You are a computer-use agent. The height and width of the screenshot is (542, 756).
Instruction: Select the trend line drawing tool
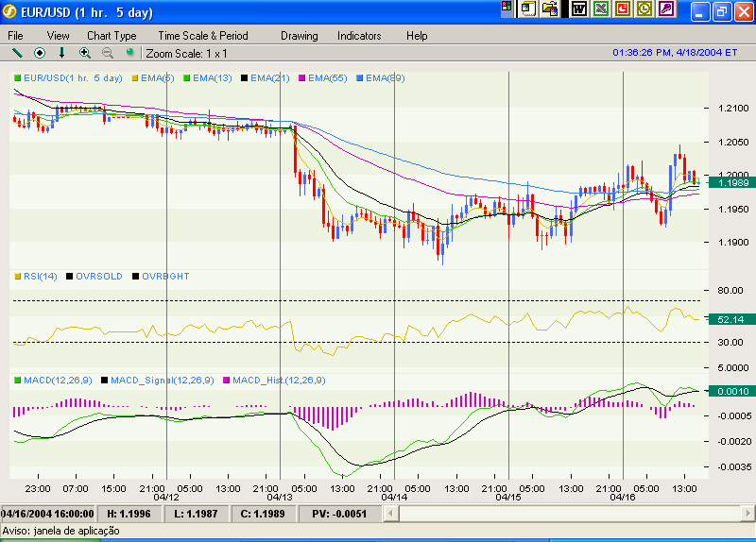[x=16, y=54]
